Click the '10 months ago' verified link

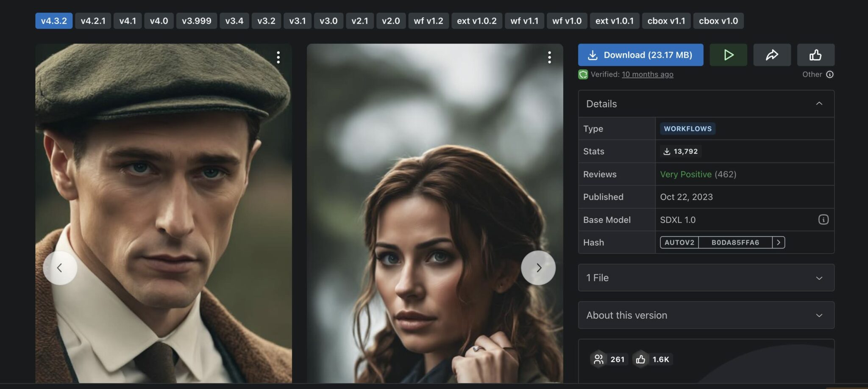(647, 74)
